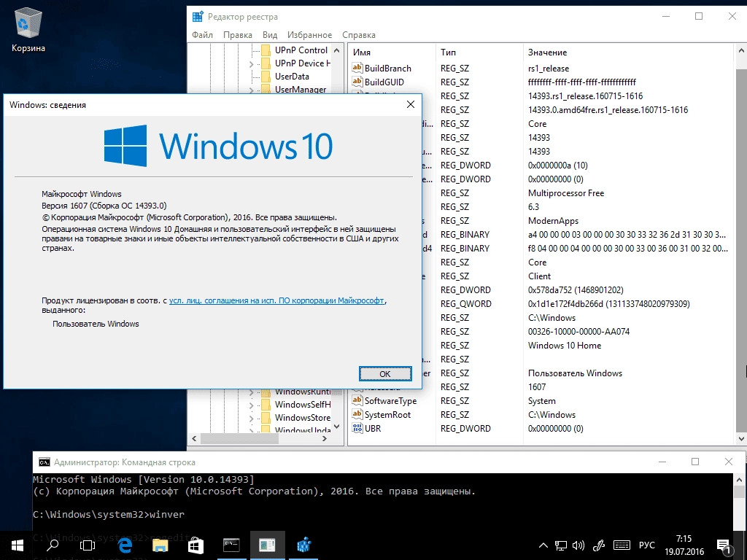This screenshot has height=560, width=747.
Task: Click Command Prompt scroll up arrow
Action: (x=740, y=480)
